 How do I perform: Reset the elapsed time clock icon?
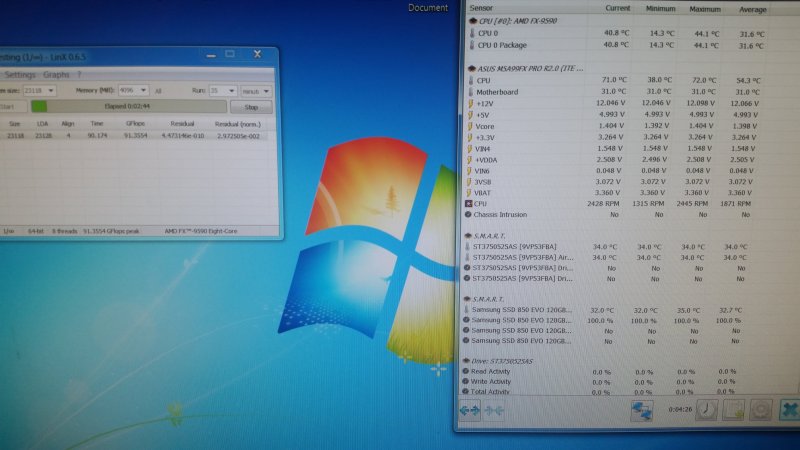pos(707,410)
